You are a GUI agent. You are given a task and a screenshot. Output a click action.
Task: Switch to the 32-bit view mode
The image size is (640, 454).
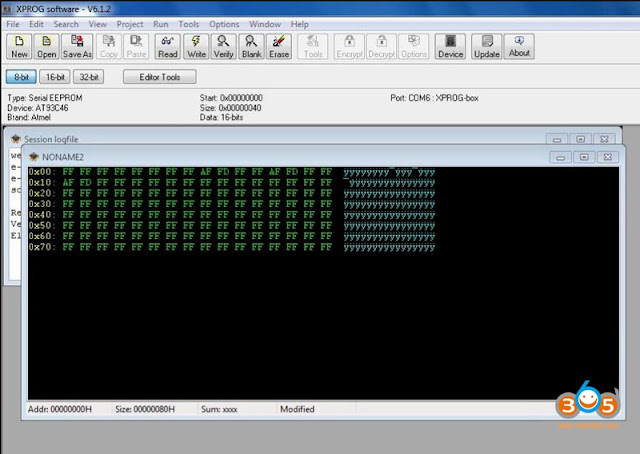coord(89,77)
